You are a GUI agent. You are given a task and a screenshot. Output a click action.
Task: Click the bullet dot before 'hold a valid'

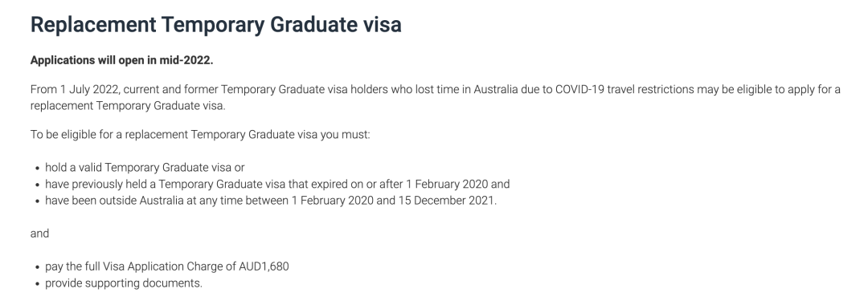[37, 169]
